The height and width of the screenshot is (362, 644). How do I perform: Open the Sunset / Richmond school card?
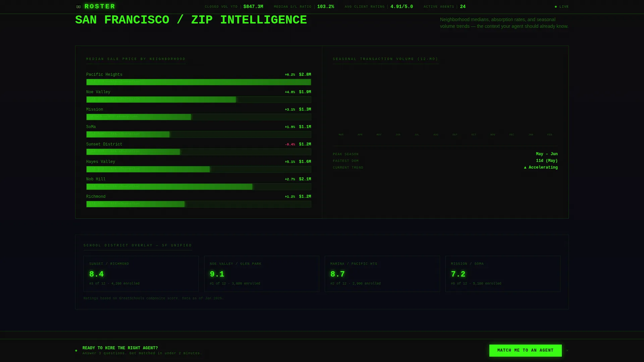click(141, 274)
